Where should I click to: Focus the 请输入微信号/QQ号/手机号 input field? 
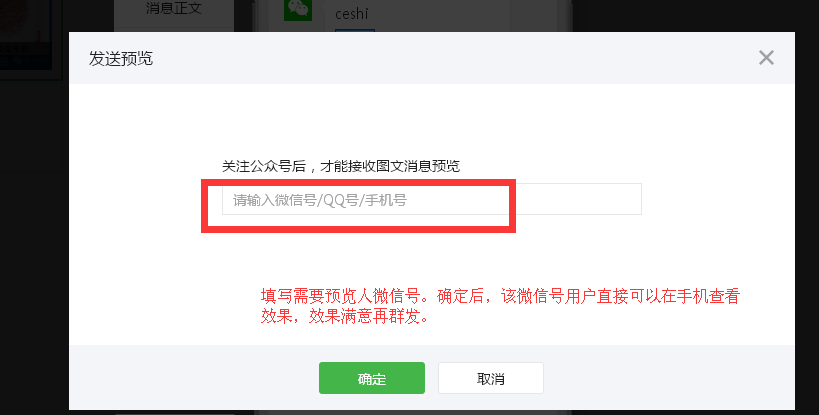(x=431, y=199)
